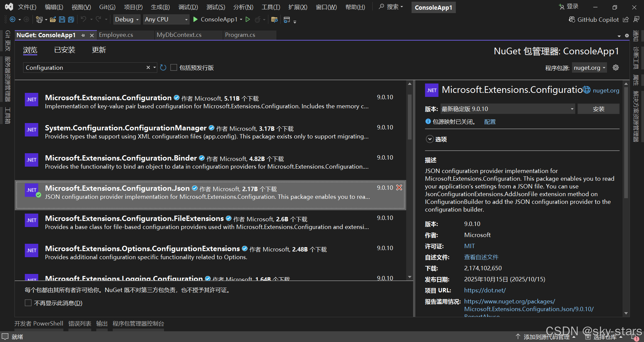Viewport: 644px width, 342px height.
Task: Open the version dropdown showing 9.0.10
Action: (507, 109)
